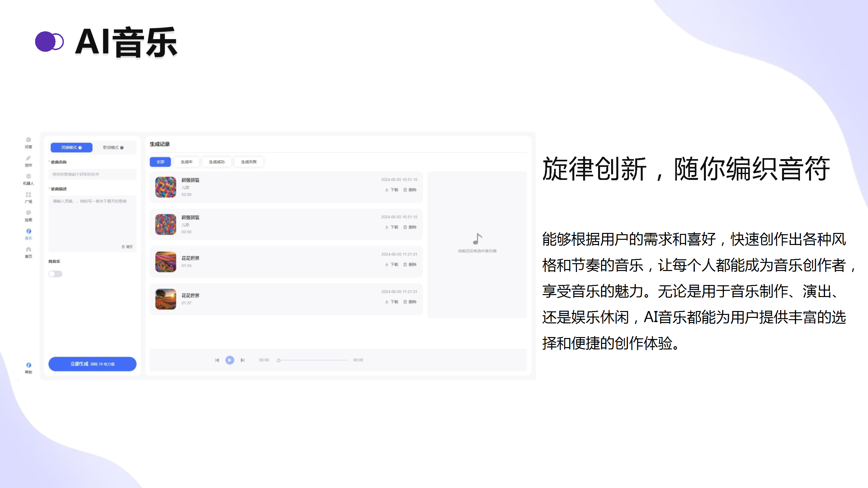Screen dimensions: 868x488
Task: Delete the last 花花世界 record
Action: (410, 302)
